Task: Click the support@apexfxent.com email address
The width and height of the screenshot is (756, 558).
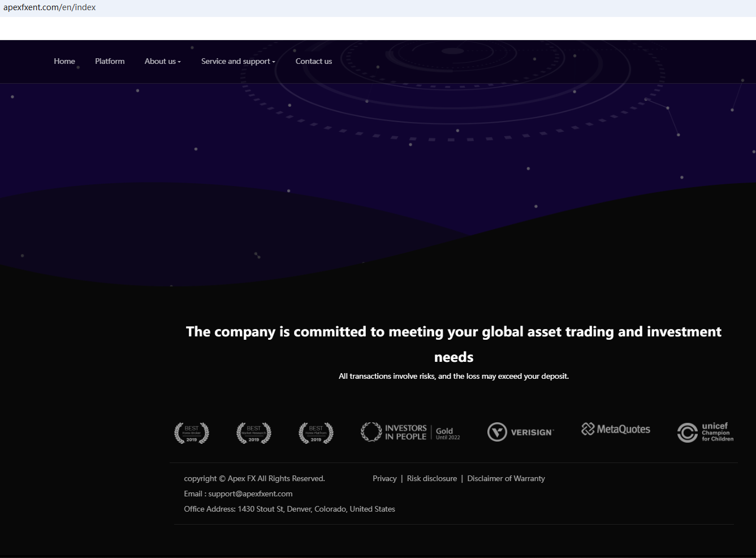Action: 250,494
